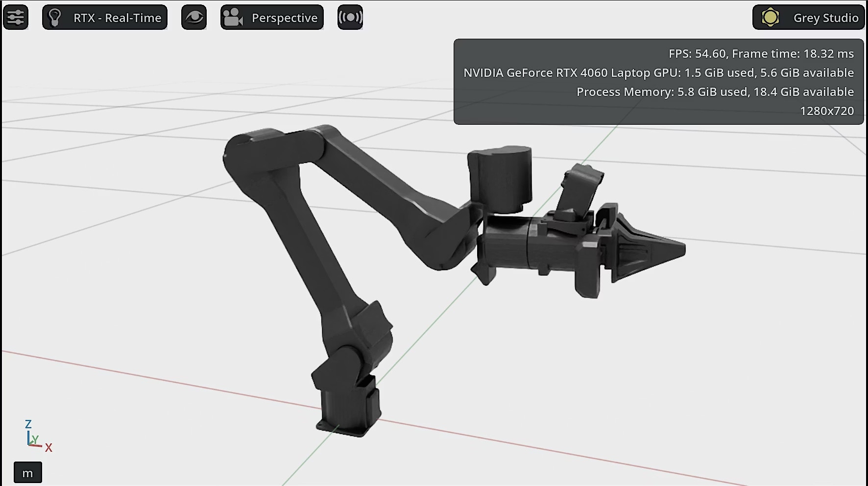
Task: Click the X axis label on gizmo
Action: pyautogui.click(x=48, y=447)
